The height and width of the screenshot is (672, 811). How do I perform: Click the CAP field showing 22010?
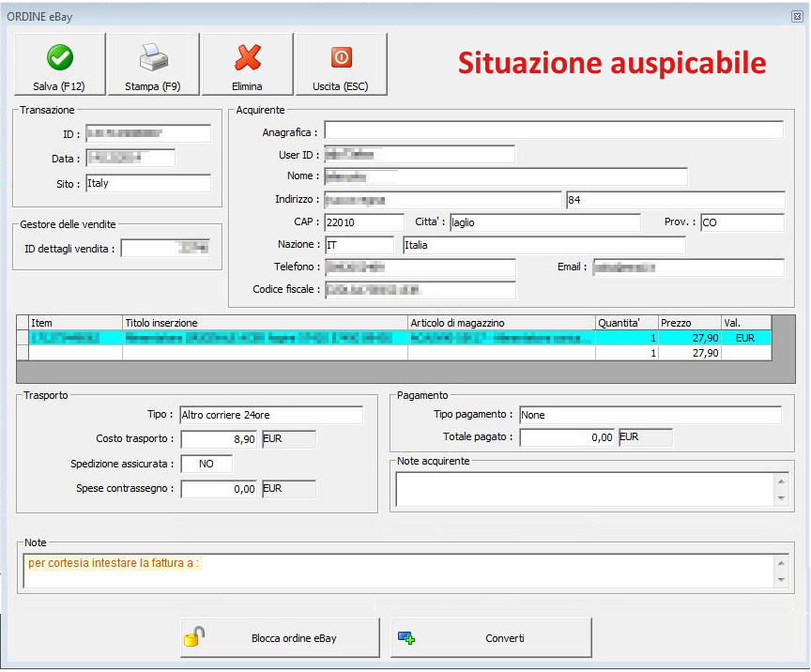tap(364, 222)
